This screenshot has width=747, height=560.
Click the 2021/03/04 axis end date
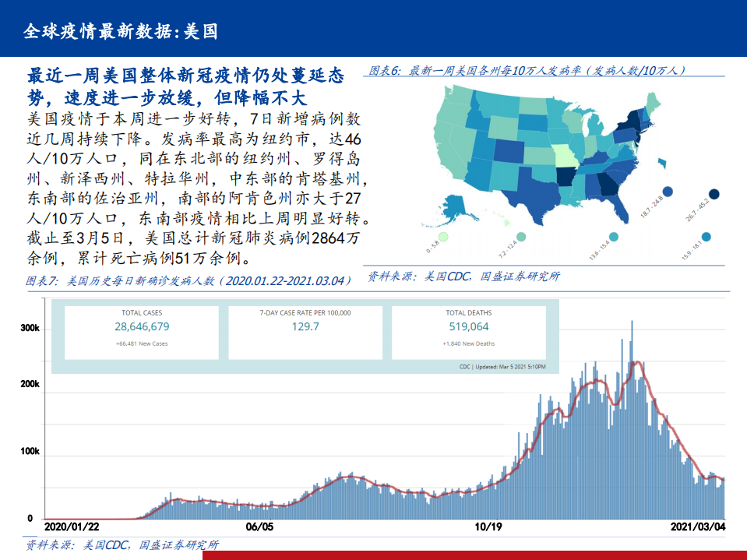coord(698,527)
